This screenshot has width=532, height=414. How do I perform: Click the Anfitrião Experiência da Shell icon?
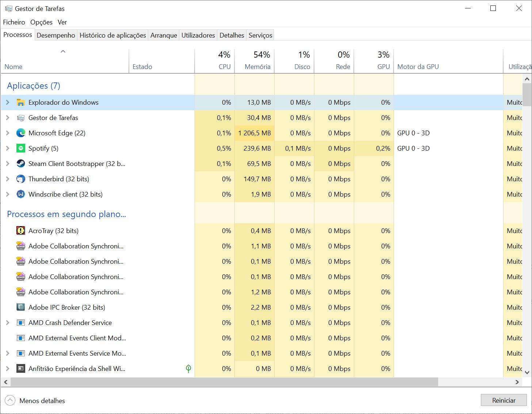(21, 369)
